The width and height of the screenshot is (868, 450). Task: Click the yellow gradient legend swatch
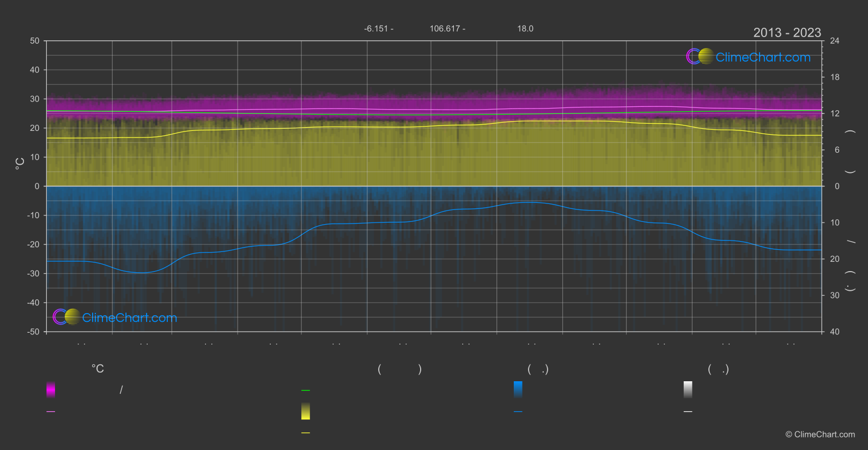click(306, 411)
